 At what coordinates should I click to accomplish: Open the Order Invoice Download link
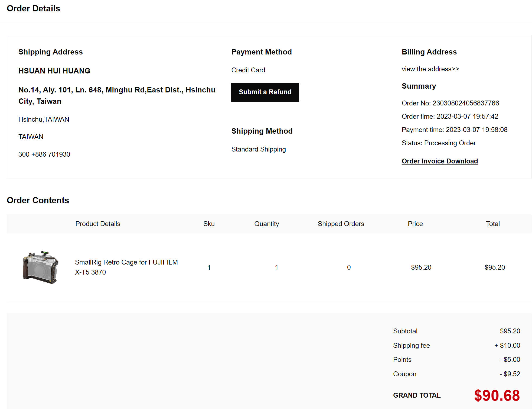[439, 161]
